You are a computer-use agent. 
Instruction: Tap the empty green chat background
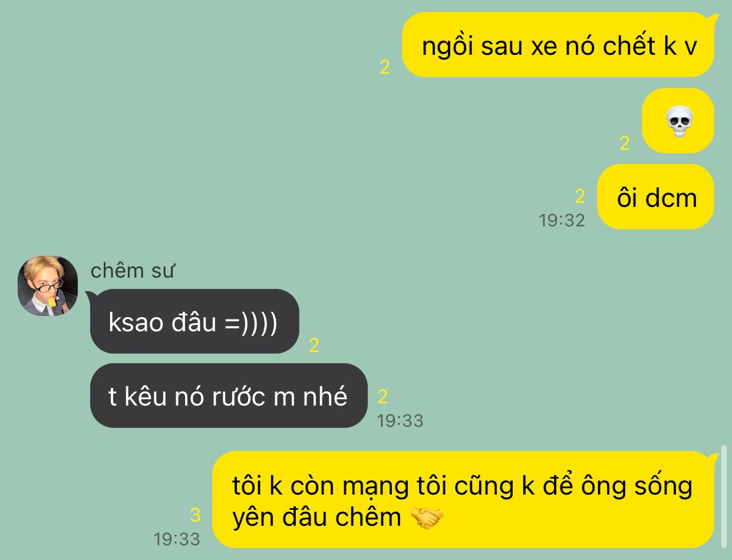236,147
